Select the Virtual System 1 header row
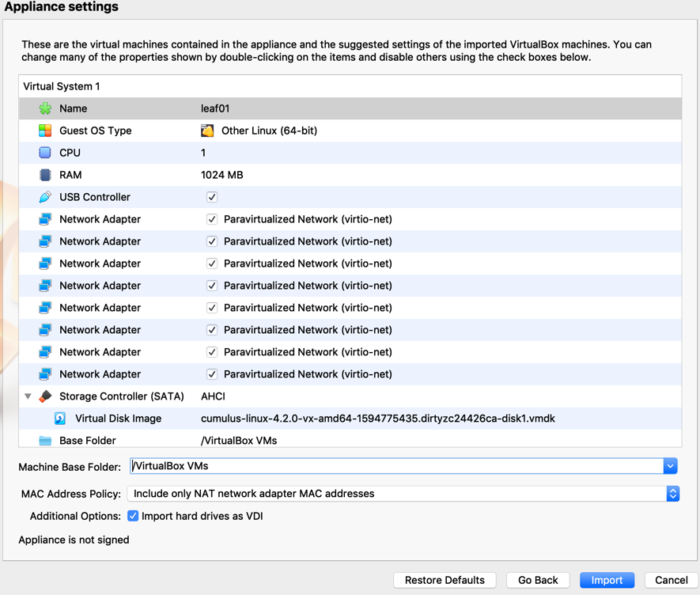The width and height of the screenshot is (700, 595). (62, 86)
